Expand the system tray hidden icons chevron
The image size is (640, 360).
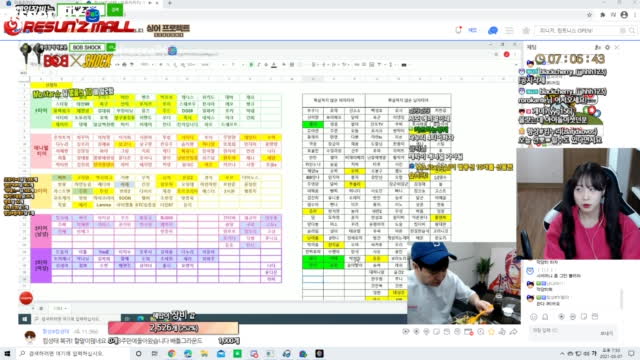click(x=562, y=353)
